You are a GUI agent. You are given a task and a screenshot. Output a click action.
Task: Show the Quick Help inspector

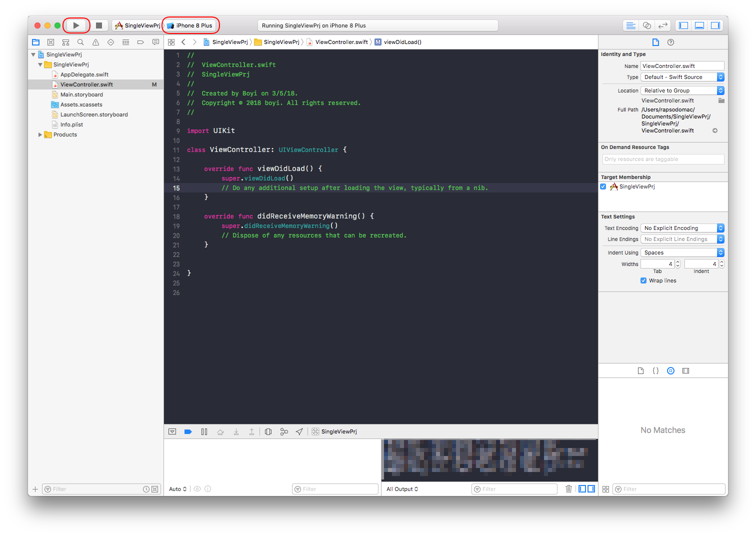[671, 42]
